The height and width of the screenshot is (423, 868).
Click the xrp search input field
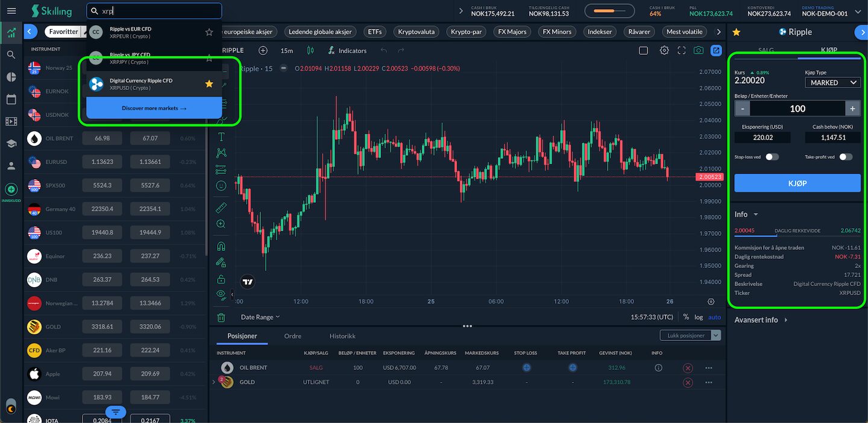pos(154,11)
